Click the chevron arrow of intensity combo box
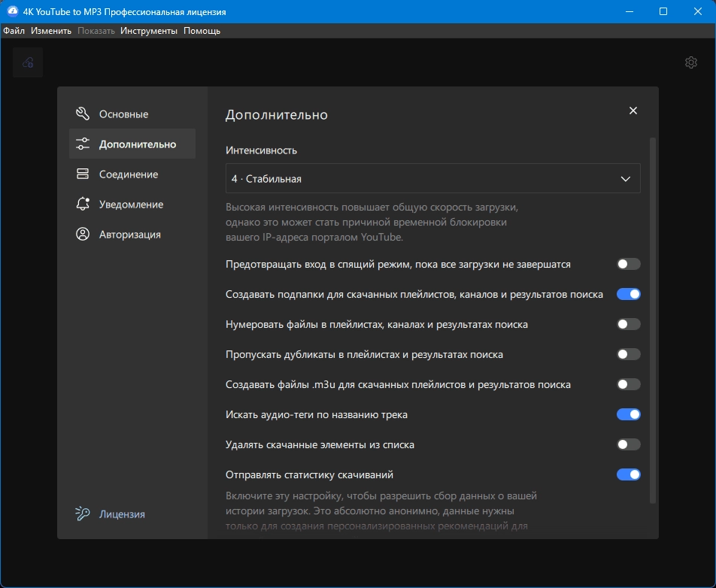The width and height of the screenshot is (716, 588). 626,179
